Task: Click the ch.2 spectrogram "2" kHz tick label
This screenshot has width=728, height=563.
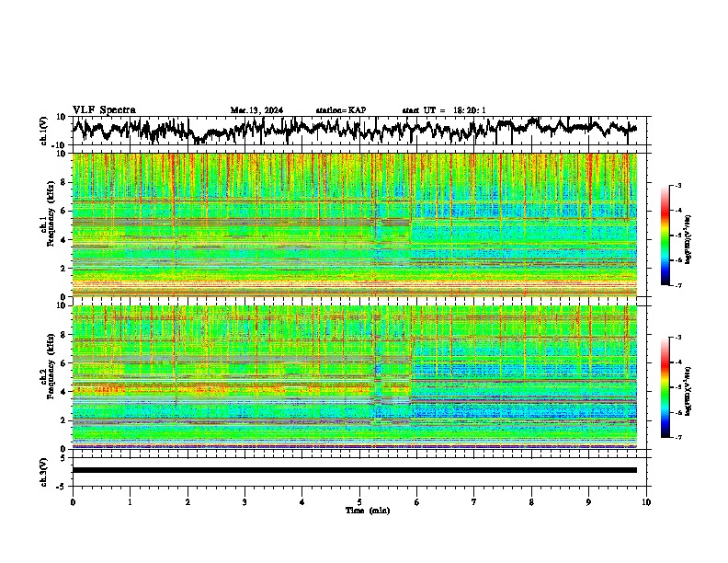Action: pos(63,420)
